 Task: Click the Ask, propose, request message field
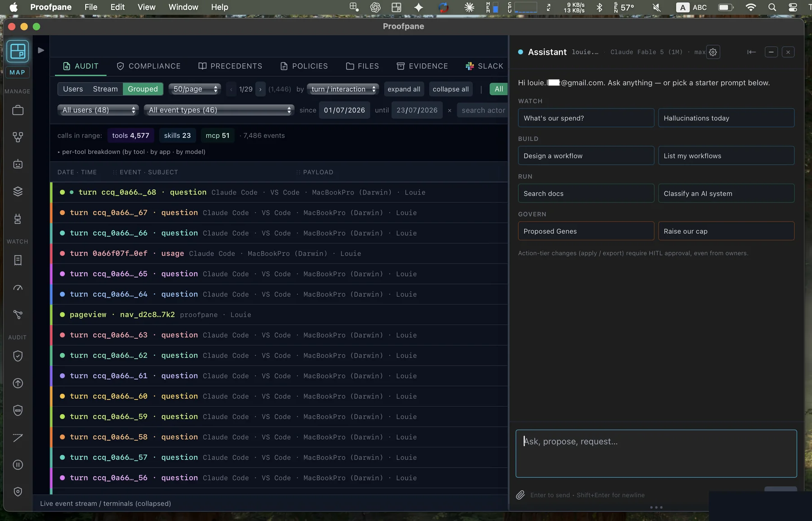pos(656,453)
